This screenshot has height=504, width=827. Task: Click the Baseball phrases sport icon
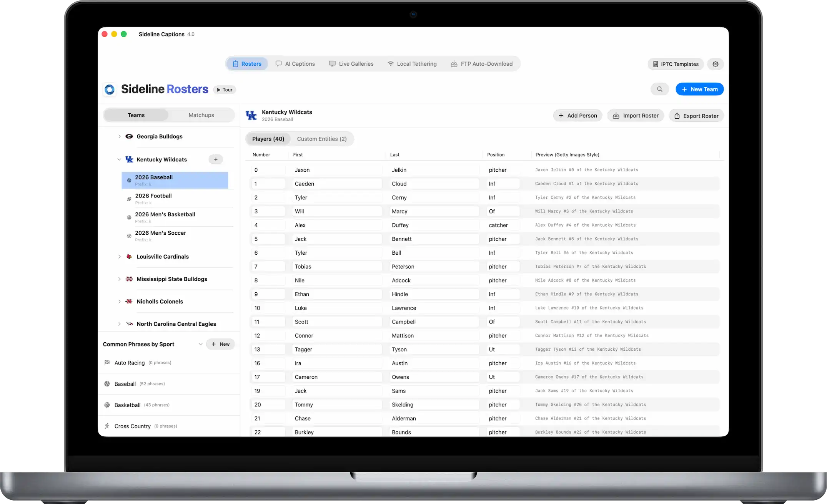click(x=107, y=384)
